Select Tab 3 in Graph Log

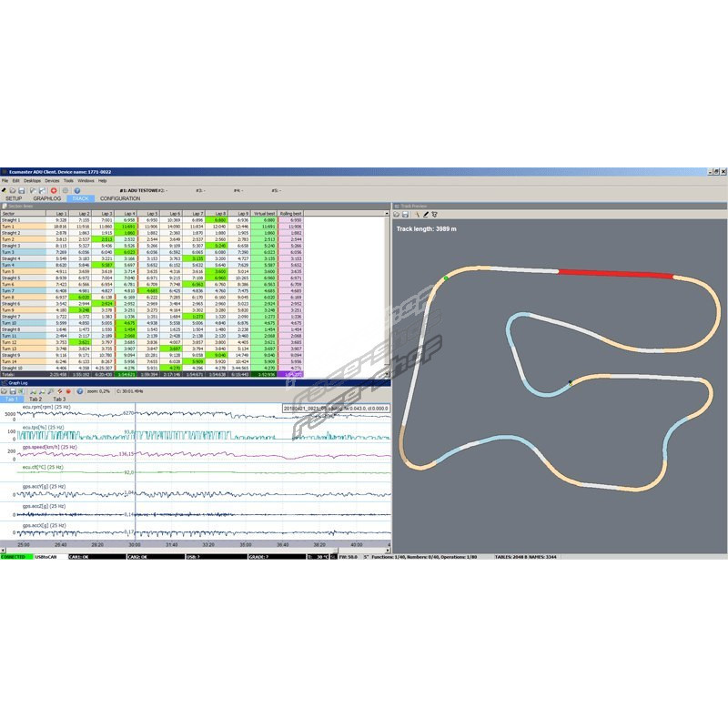(58, 399)
